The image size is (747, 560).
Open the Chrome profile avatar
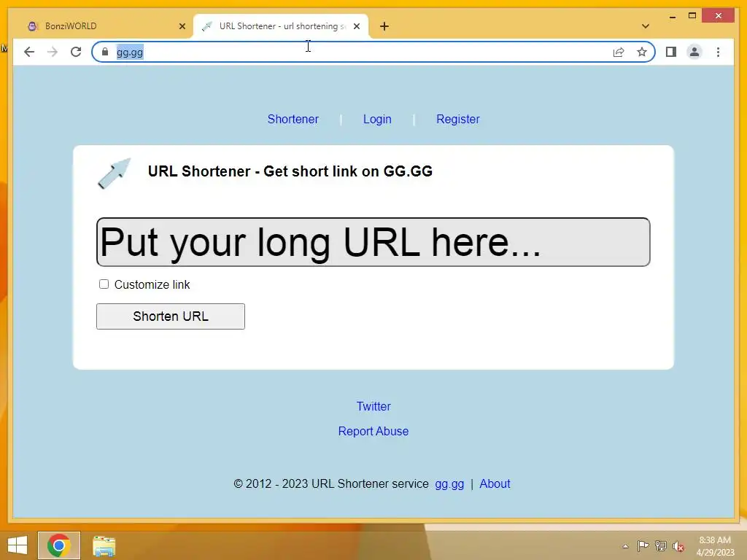[694, 52]
